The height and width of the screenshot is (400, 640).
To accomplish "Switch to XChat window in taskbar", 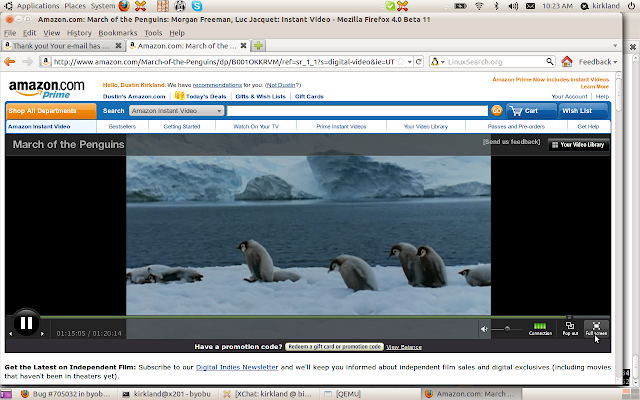I will tap(268, 394).
